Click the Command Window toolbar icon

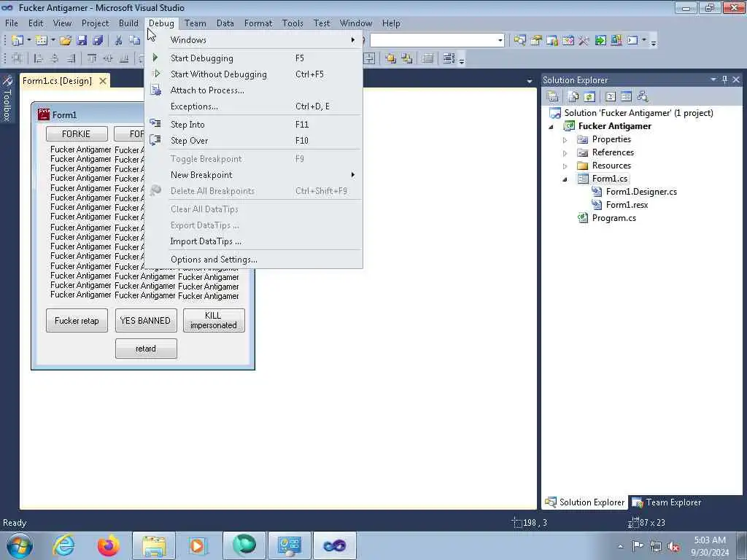coord(632,41)
